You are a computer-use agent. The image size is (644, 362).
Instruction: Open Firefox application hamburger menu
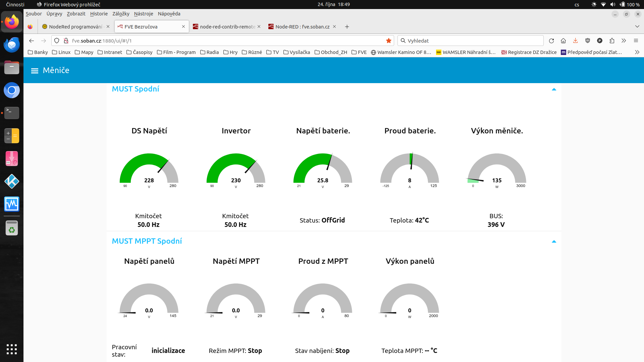click(636, 41)
